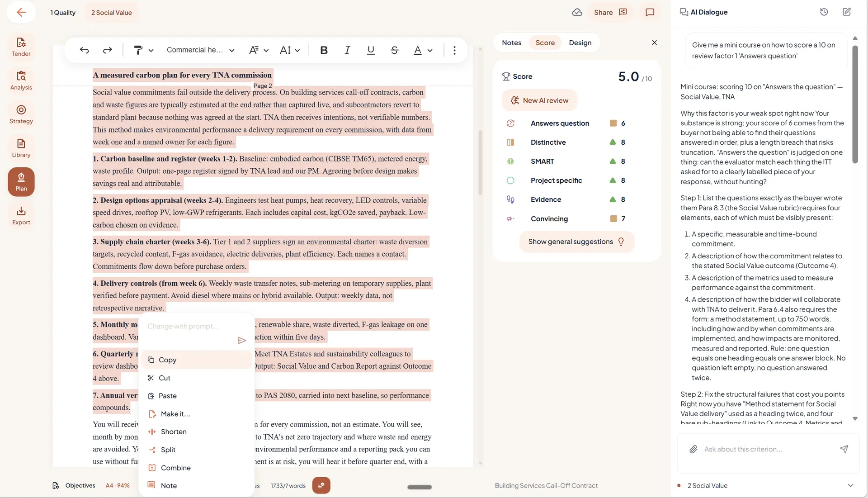Image resolution: width=868 pixels, height=498 pixels.
Task: Open the Library section in sidebar
Action: coord(21,148)
